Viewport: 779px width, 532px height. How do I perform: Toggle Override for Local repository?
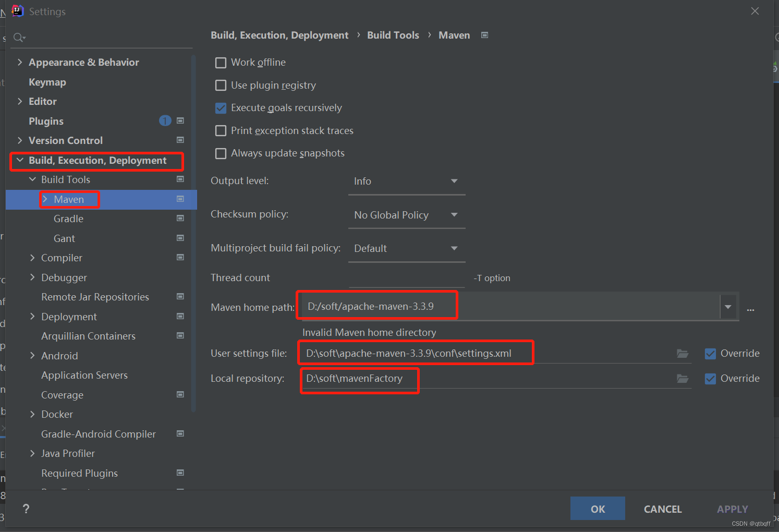click(710, 379)
